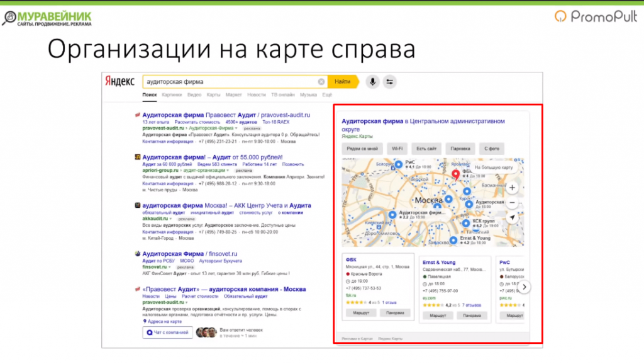The image size is (644, 364).
Task: Toggle the Wi-Fi filter
Action: pyautogui.click(x=397, y=149)
